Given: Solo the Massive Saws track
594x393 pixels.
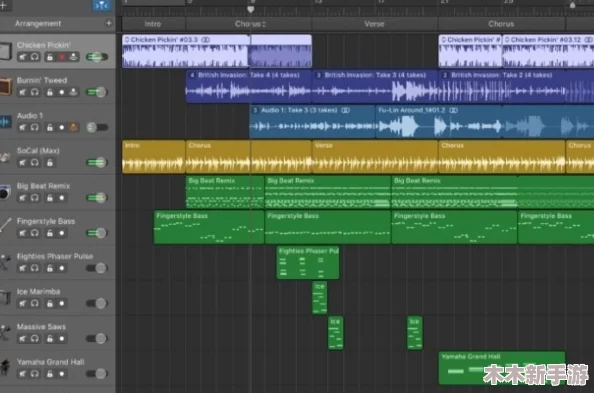Looking at the screenshot, I should [x=34, y=339].
